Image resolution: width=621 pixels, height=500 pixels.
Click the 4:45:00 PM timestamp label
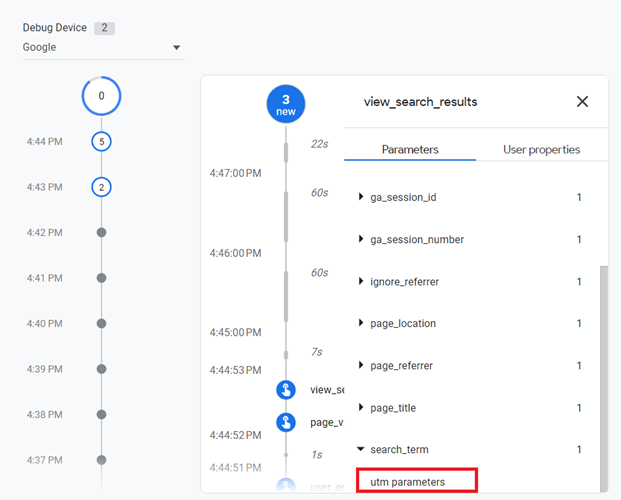click(236, 332)
